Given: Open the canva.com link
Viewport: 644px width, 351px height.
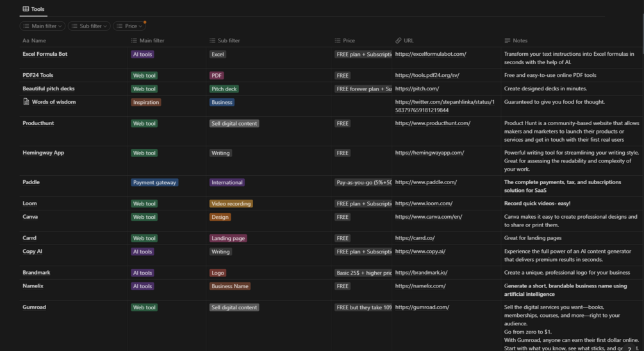Looking at the screenshot, I should click(x=429, y=217).
